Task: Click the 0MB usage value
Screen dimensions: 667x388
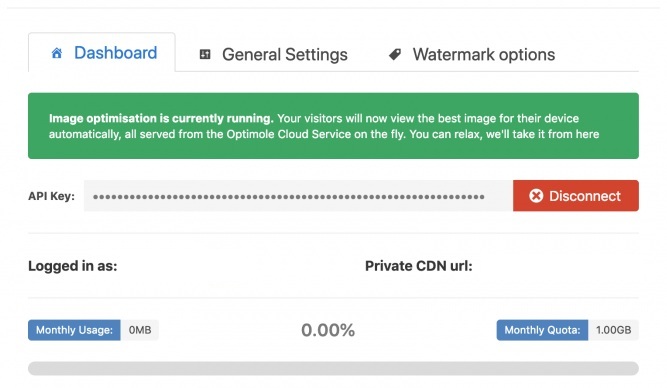Action: 140,330
